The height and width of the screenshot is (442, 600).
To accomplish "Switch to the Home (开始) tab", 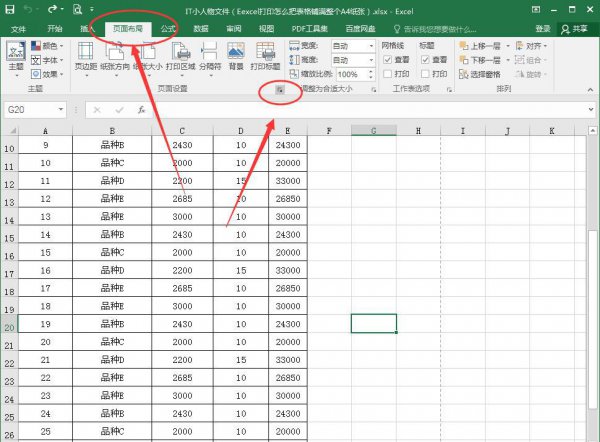I will (x=55, y=29).
